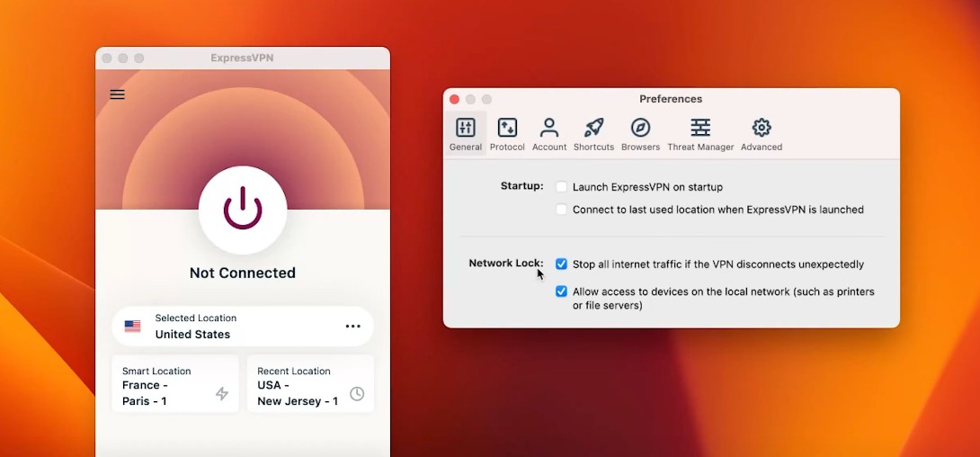Click the power button to connect VPN

(x=243, y=210)
